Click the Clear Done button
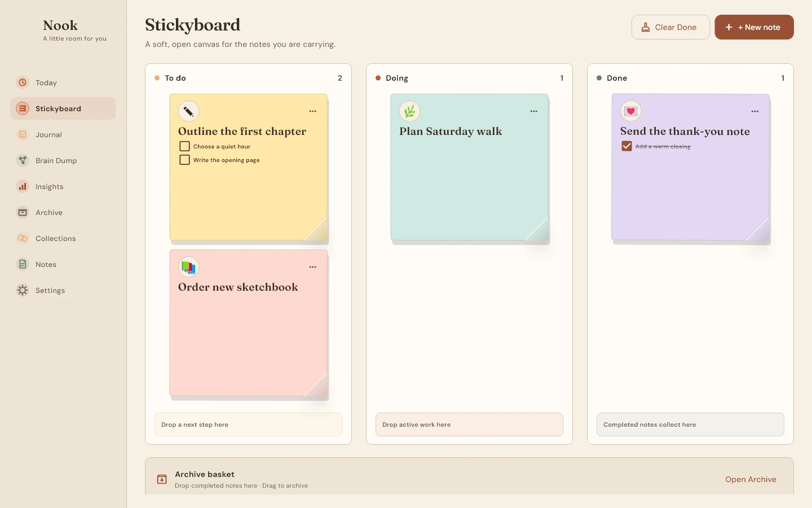The width and height of the screenshot is (812, 508). (670, 27)
